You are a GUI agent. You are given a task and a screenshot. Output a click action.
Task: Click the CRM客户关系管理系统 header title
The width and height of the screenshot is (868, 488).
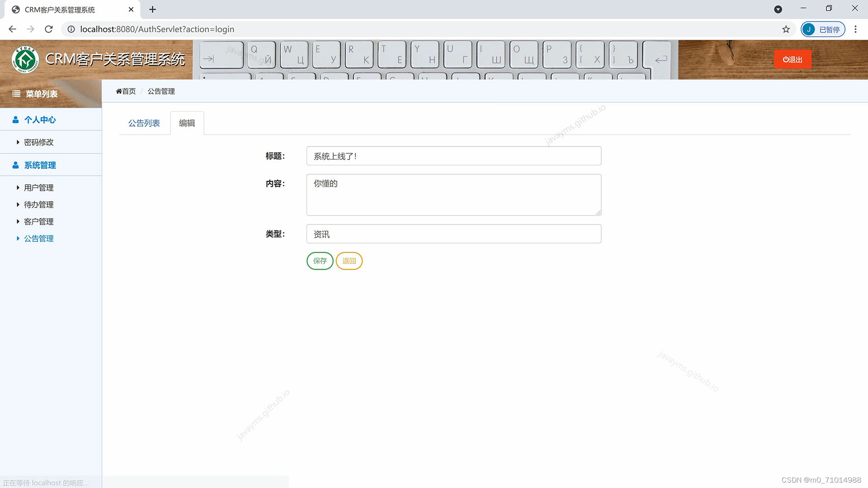[x=115, y=59]
